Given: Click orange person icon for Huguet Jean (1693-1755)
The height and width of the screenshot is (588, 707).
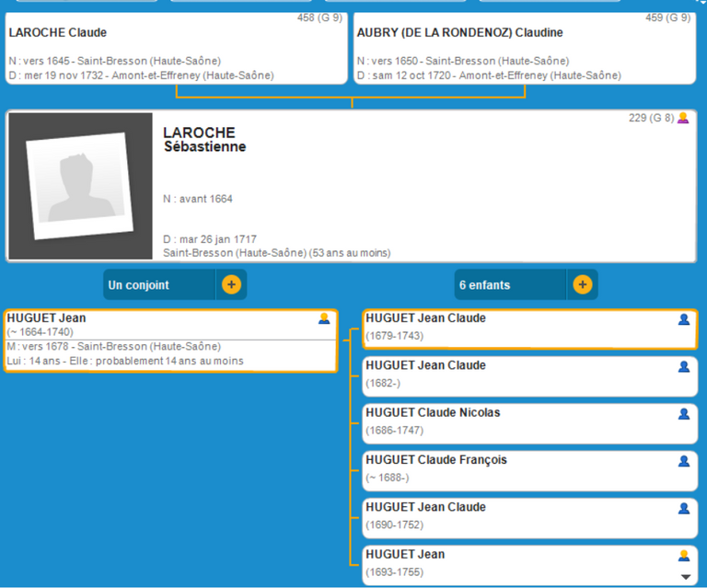Looking at the screenshot, I should point(683,555).
